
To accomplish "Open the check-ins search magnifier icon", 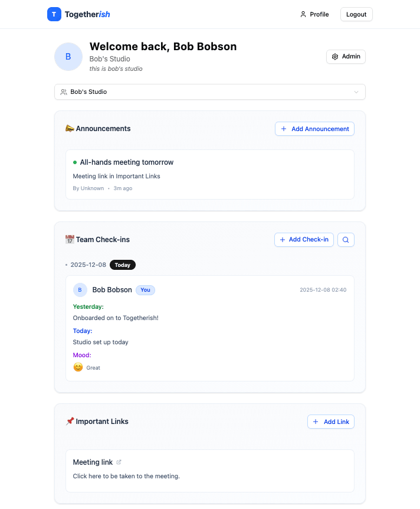I will click(346, 239).
